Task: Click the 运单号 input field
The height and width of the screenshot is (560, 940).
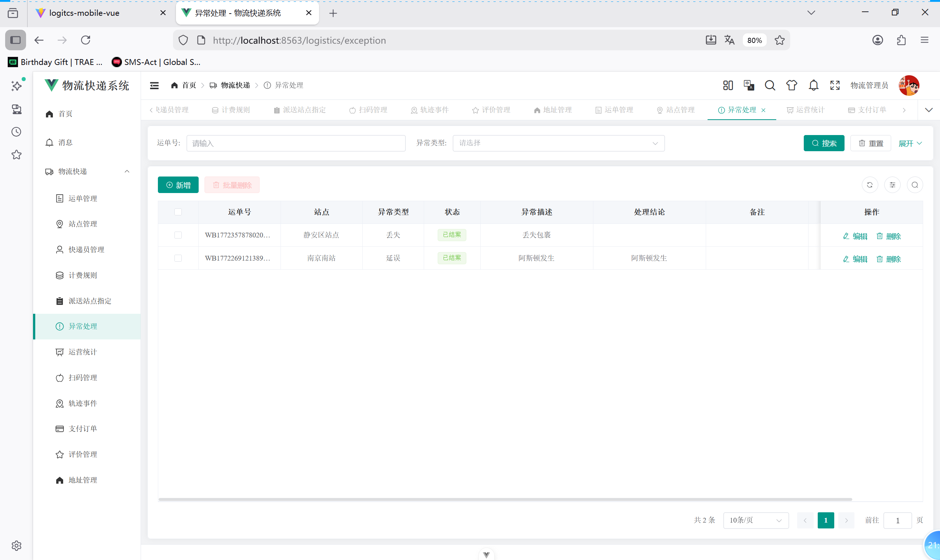Action: (296, 143)
